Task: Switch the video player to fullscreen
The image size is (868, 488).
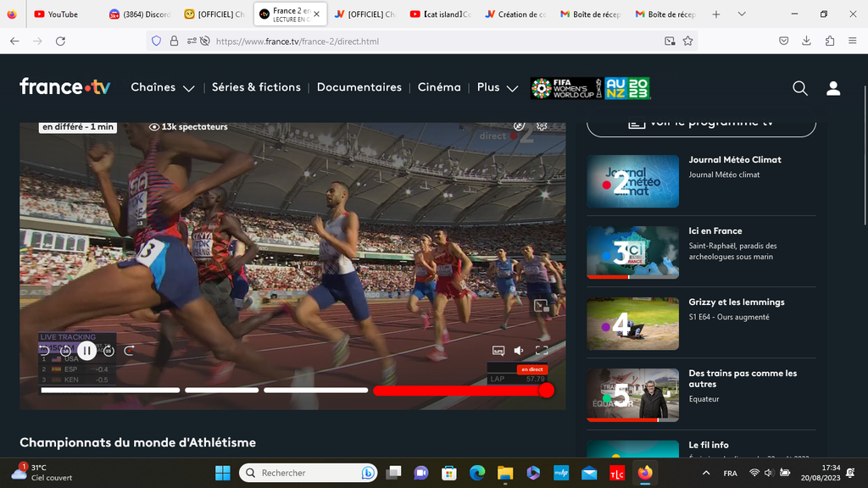Action: tap(542, 350)
